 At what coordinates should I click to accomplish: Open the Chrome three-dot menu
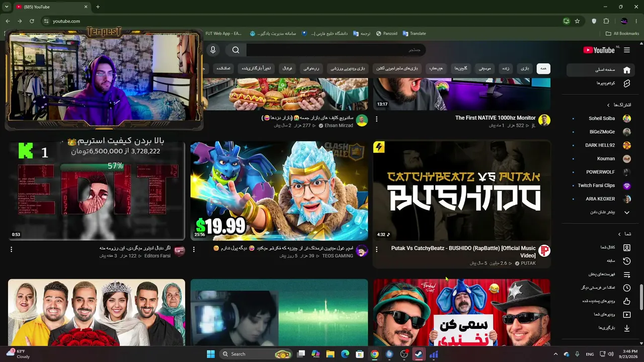(636, 21)
